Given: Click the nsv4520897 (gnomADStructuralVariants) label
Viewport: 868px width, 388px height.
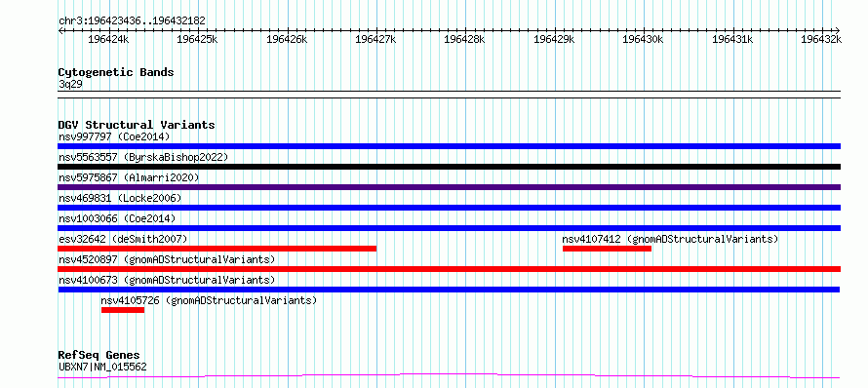Looking at the screenshot, I should (167, 259).
